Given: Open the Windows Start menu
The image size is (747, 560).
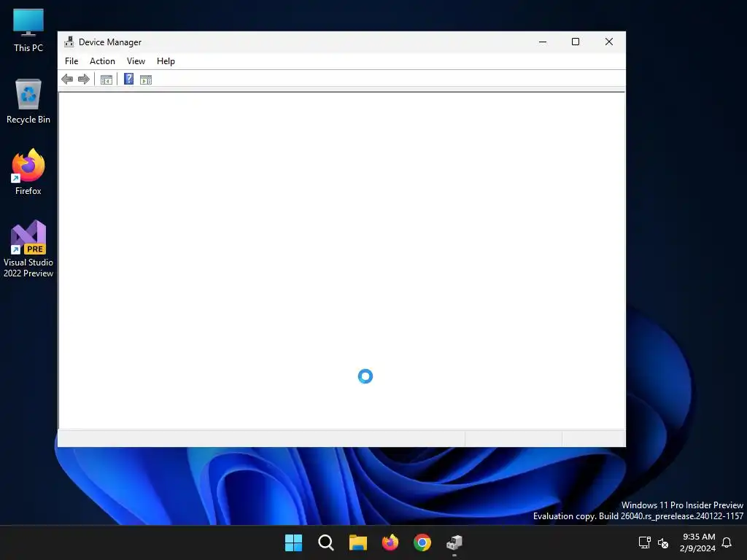Looking at the screenshot, I should pos(293,542).
